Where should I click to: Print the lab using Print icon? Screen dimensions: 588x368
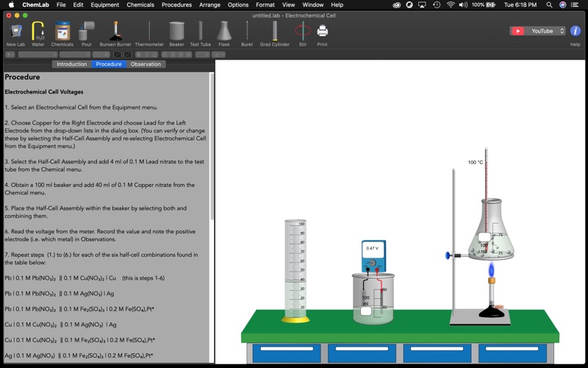322,34
